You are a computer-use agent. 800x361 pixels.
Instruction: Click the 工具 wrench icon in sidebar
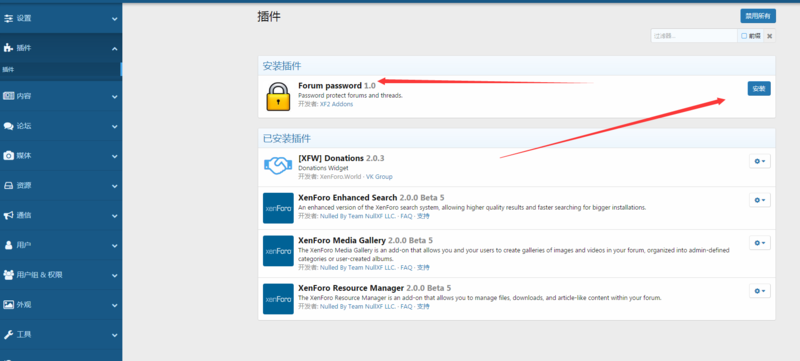(x=8, y=334)
